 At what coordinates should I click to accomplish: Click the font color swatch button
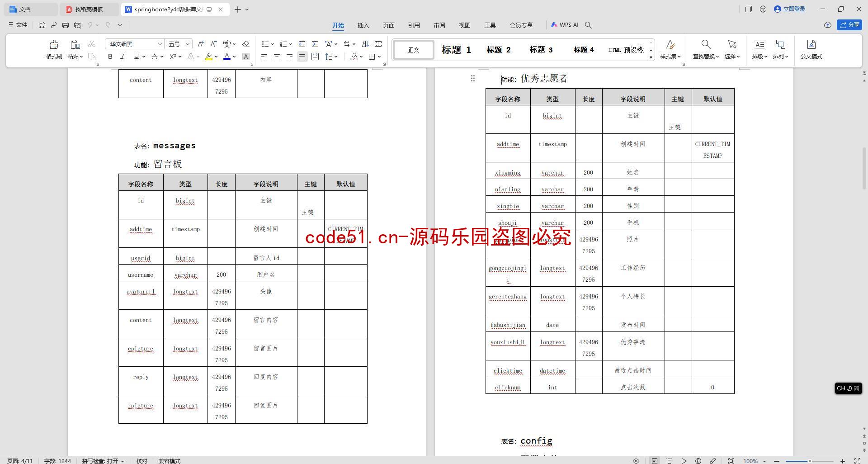point(227,57)
